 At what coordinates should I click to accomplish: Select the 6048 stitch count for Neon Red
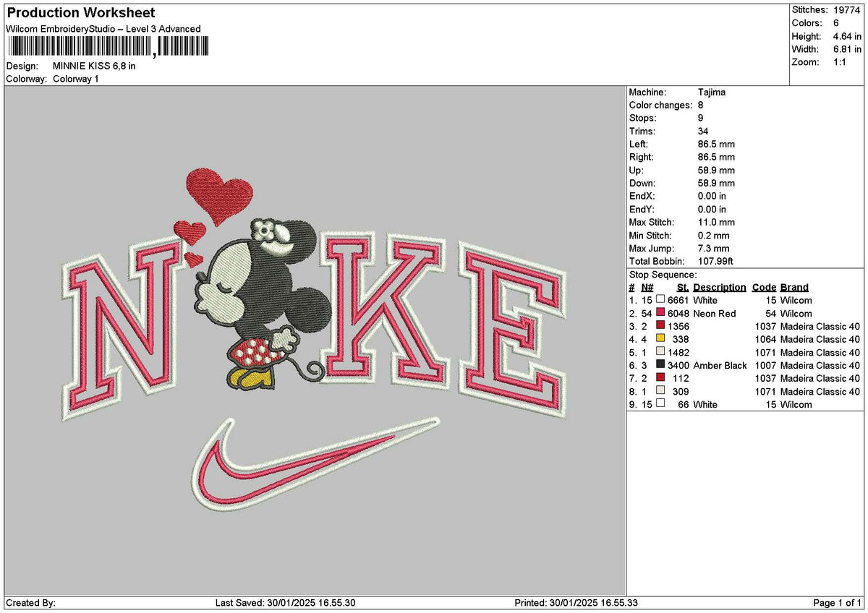[678, 313]
